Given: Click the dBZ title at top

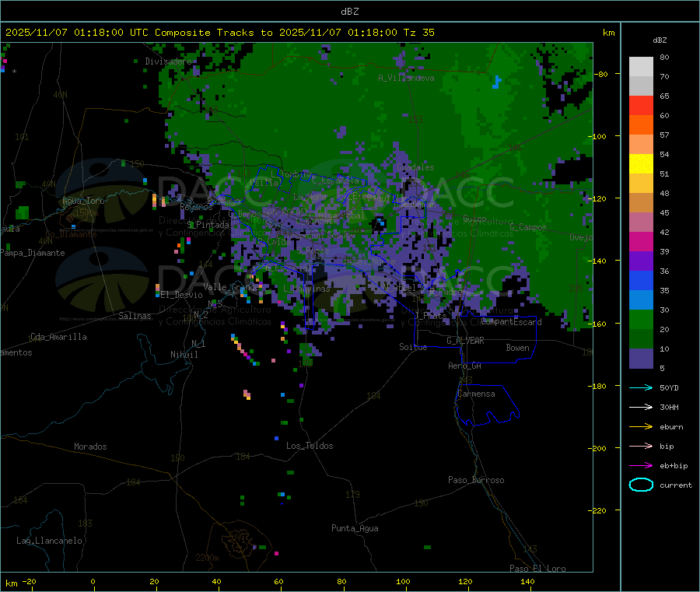Looking at the screenshot, I should tap(349, 12).
